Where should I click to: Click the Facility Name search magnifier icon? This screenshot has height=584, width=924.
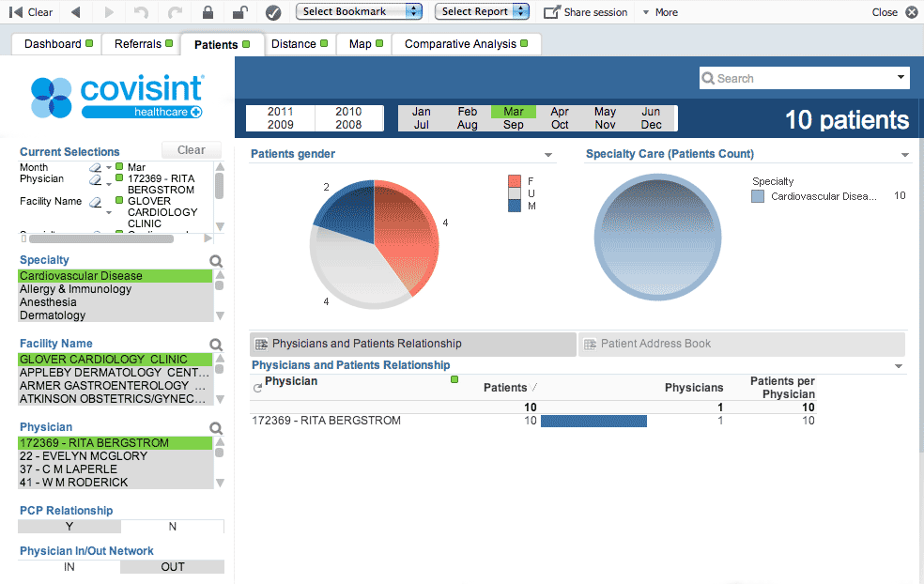point(217,344)
